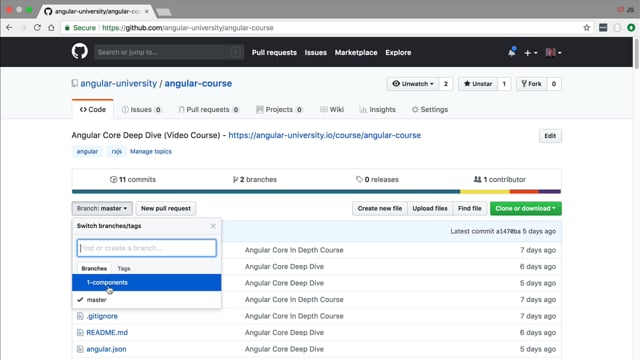The image size is (640, 360).
Task: Open the Manage topics link
Action: click(x=151, y=151)
